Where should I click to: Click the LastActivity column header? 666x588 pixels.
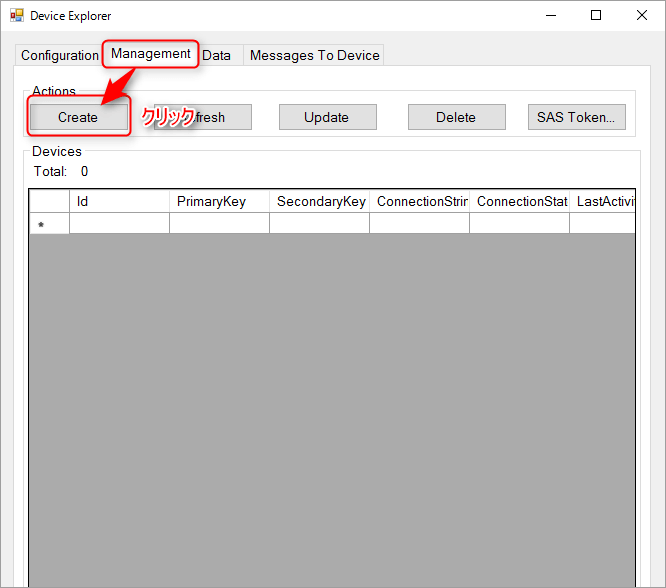tap(603, 201)
